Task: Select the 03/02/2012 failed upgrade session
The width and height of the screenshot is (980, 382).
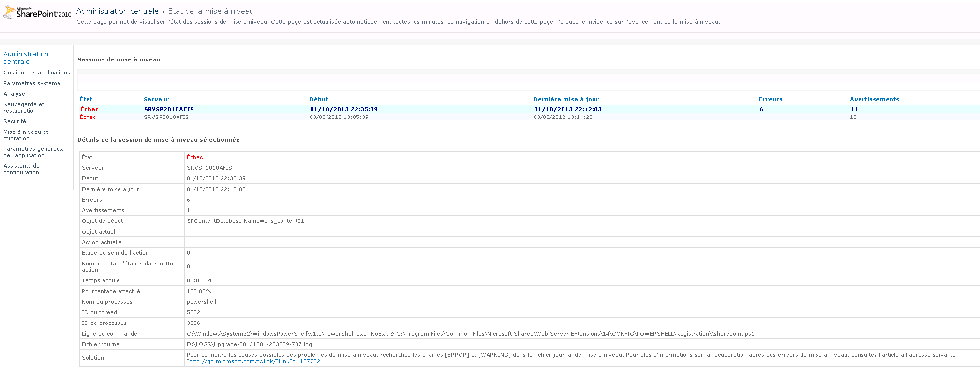Action: pyautogui.click(x=88, y=117)
